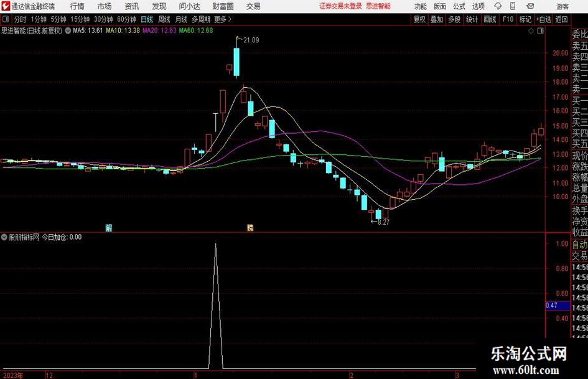Image resolution: width=588 pixels, height=379 pixels.
Task: Open the 版面 menu
Action: 440,6
